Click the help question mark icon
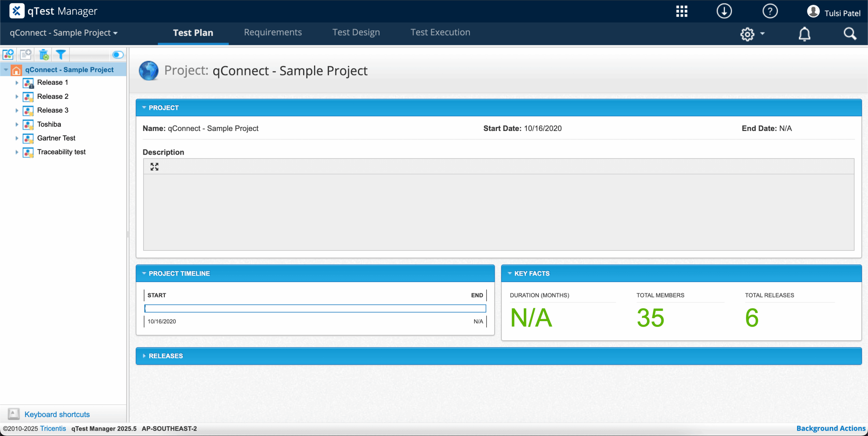This screenshot has height=436, width=868. (x=770, y=11)
